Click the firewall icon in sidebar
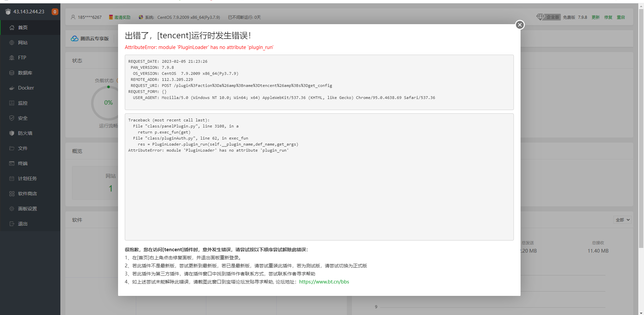Image resolution: width=644 pixels, height=315 pixels. point(12,133)
